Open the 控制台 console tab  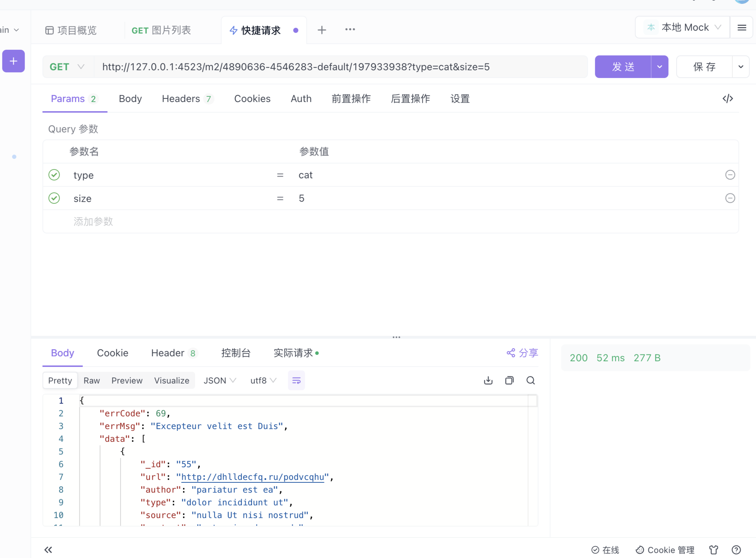click(x=236, y=353)
